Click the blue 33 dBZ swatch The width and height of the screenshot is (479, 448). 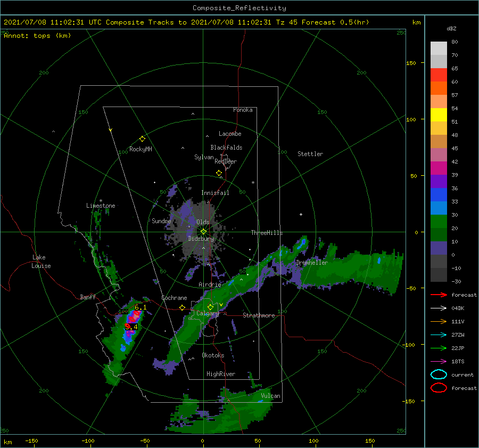click(439, 194)
